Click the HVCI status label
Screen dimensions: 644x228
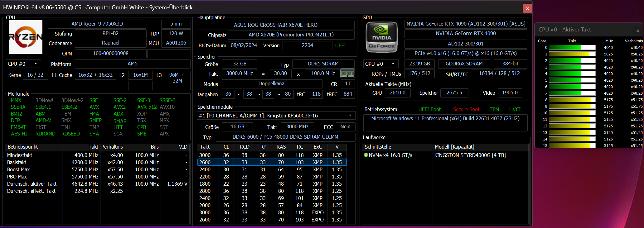515,110
